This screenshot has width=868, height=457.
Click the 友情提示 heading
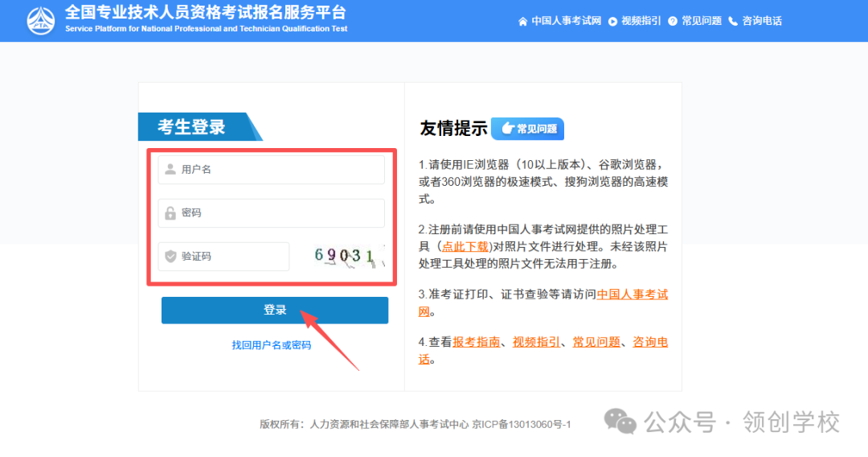coord(453,129)
